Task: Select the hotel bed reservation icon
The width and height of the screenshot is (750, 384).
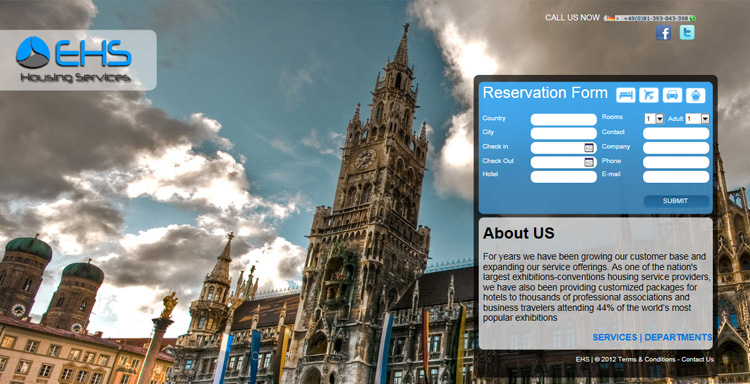Action: pyautogui.click(x=626, y=95)
